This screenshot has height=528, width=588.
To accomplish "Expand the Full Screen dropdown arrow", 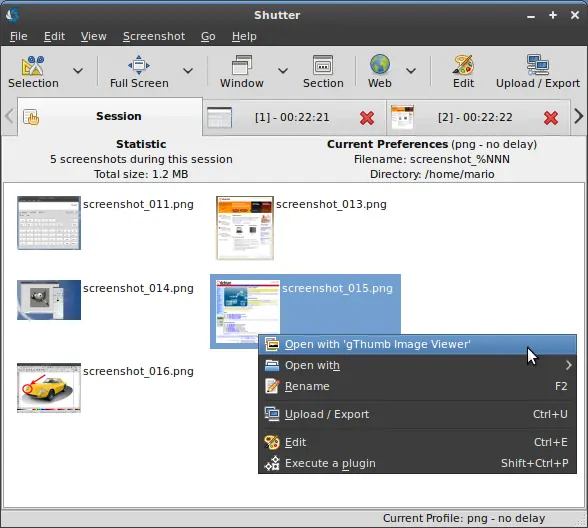I will (188, 70).
